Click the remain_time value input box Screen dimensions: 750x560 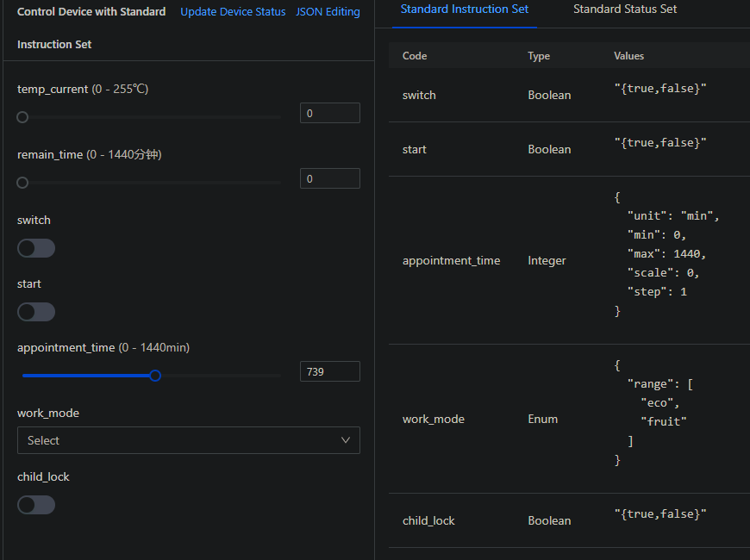point(329,179)
